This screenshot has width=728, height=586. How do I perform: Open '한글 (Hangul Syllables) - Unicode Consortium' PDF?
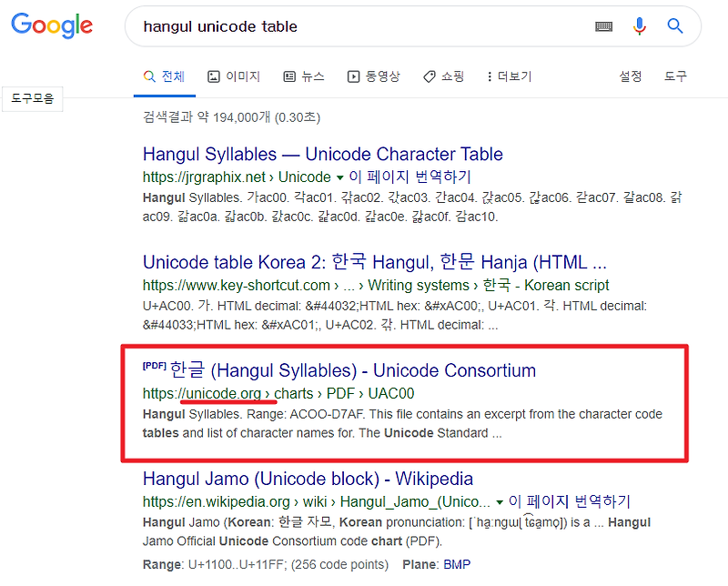[x=353, y=370]
